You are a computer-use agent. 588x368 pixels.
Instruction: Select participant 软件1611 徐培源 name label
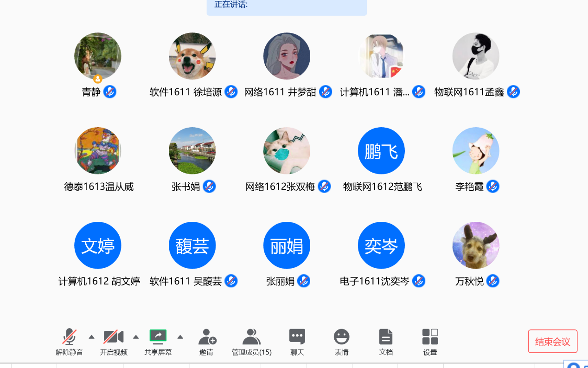[185, 92]
